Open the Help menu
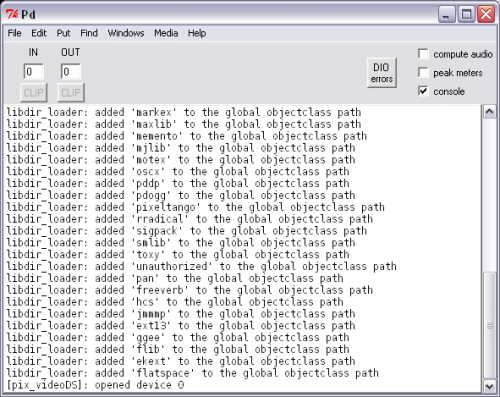This screenshot has height=397, width=500. [x=197, y=33]
